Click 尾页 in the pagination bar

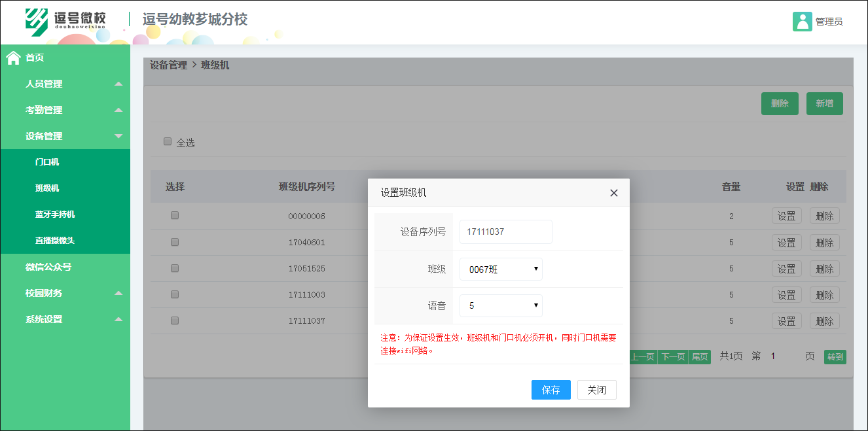[x=699, y=356]
